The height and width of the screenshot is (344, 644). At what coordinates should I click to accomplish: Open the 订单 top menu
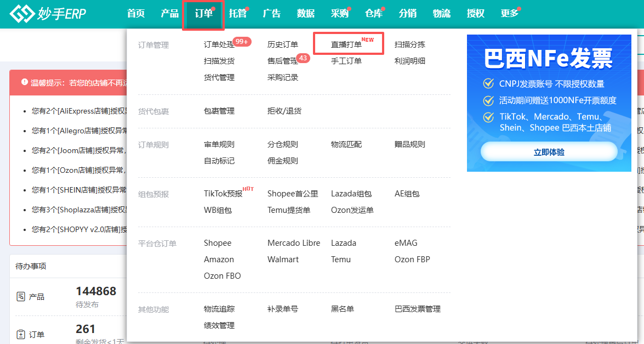click(204, 14)
